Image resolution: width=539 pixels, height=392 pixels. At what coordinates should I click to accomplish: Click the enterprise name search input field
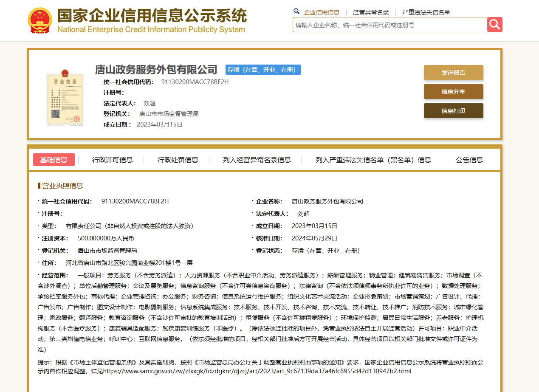(x=389, y=25)
